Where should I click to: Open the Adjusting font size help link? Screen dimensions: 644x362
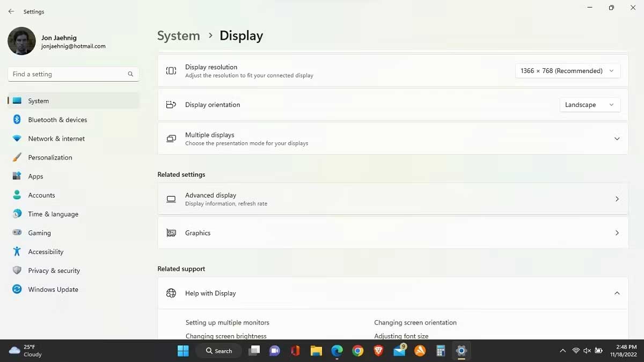click(x=400, y=336)
